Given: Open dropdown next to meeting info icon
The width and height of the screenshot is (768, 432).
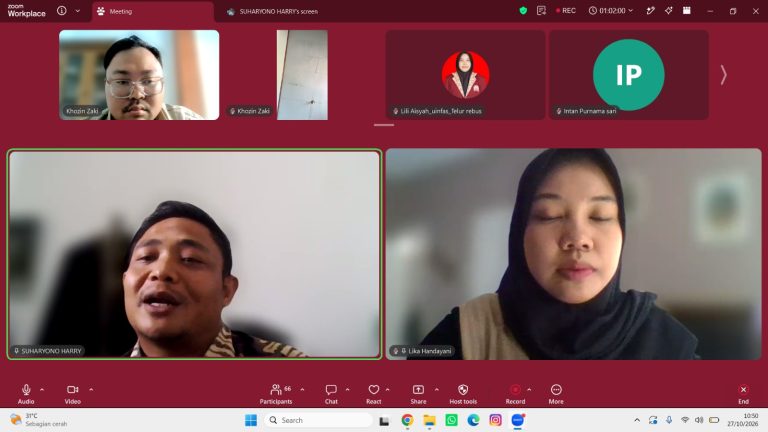Looking at the screenshot, I should pyautogui.click(x=77, y=11).
